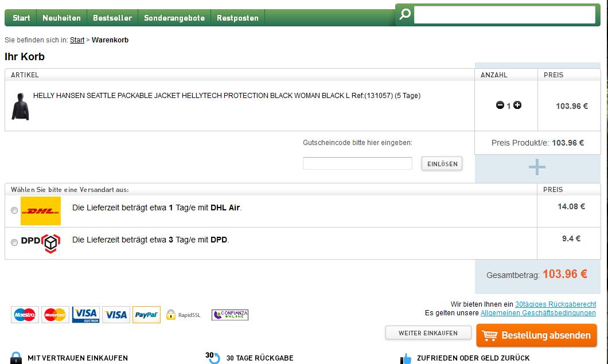
Task: Click the plain Visa payment icon
Action: click(116, 315)
